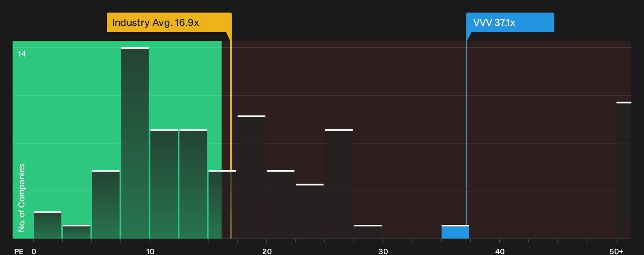Click the x-axis label 30
Screen dimensions: 644x255
pyautogui.click(x=383, y=251)
